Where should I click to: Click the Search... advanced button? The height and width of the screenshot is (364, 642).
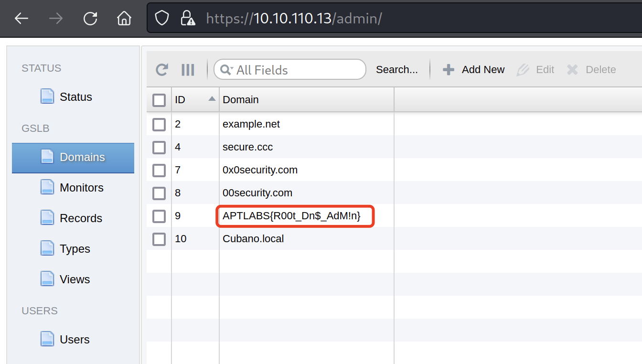tap(396, 70)
